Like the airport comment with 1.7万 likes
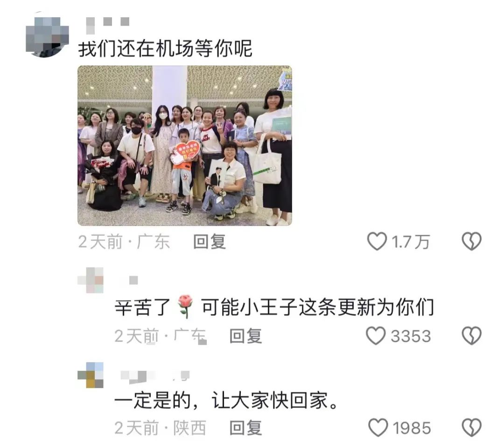Screen dimensions: 504x448 377,242
